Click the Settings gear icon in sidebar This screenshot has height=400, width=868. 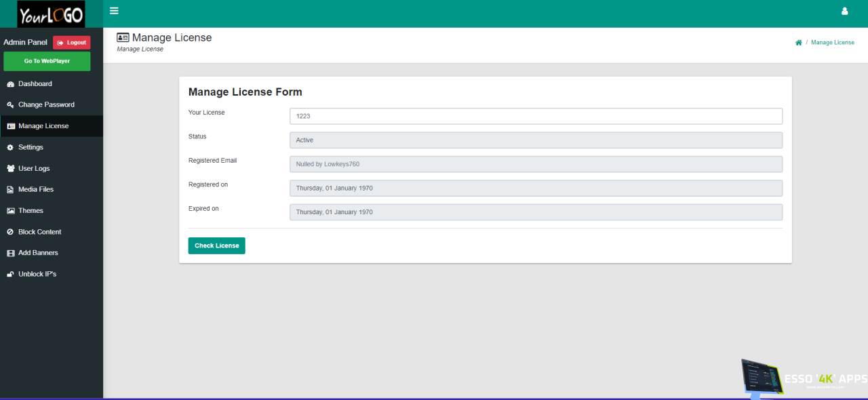[10, 148]
